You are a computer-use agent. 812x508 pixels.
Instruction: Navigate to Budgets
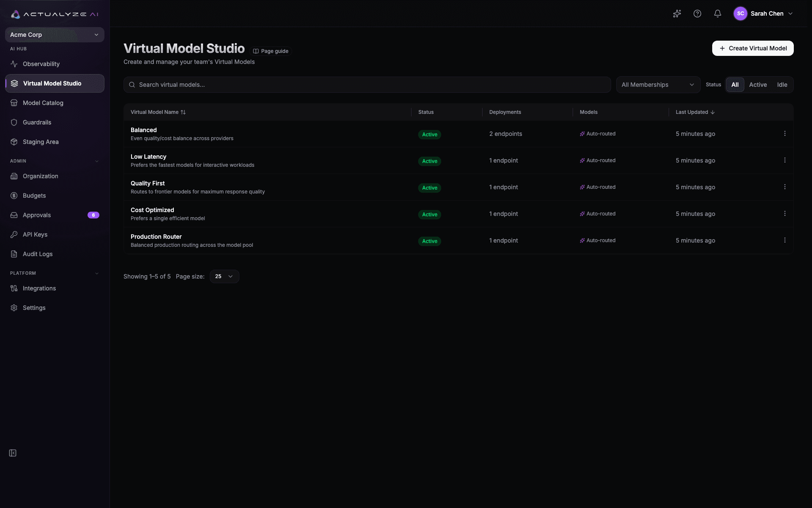point(55,196)
